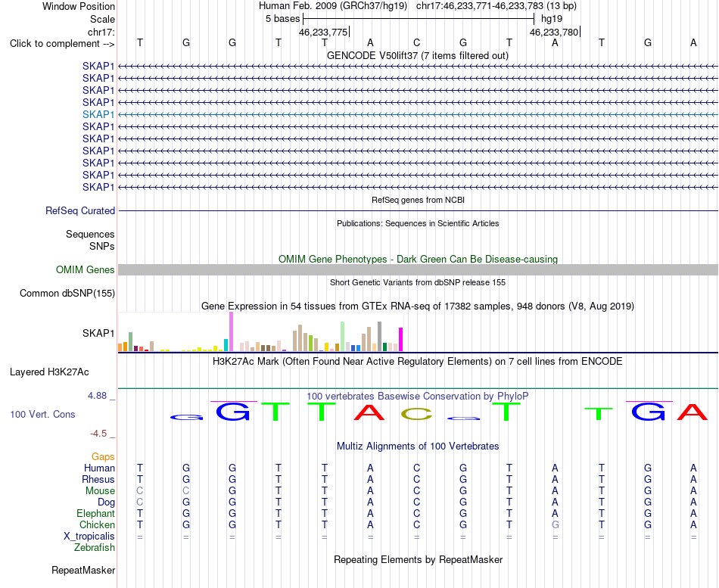Click the 100 Vert. Cons track label

click(x=42, y=414)
